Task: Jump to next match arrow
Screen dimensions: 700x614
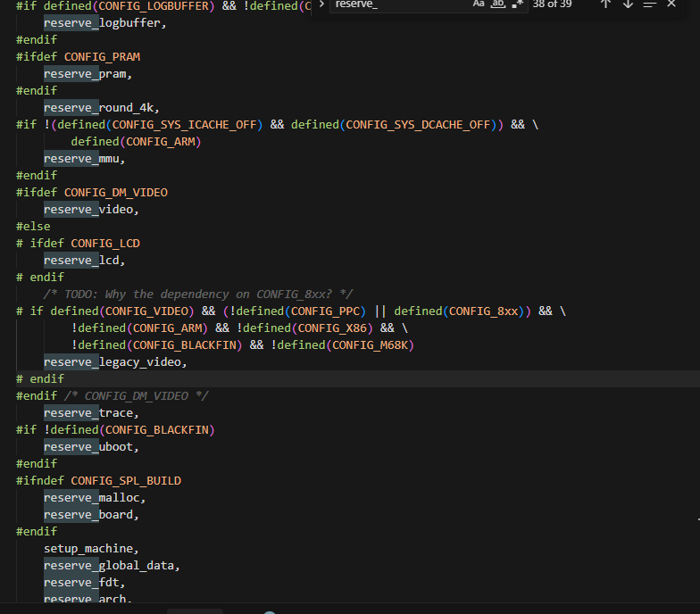Action: (x=628, y=4)
